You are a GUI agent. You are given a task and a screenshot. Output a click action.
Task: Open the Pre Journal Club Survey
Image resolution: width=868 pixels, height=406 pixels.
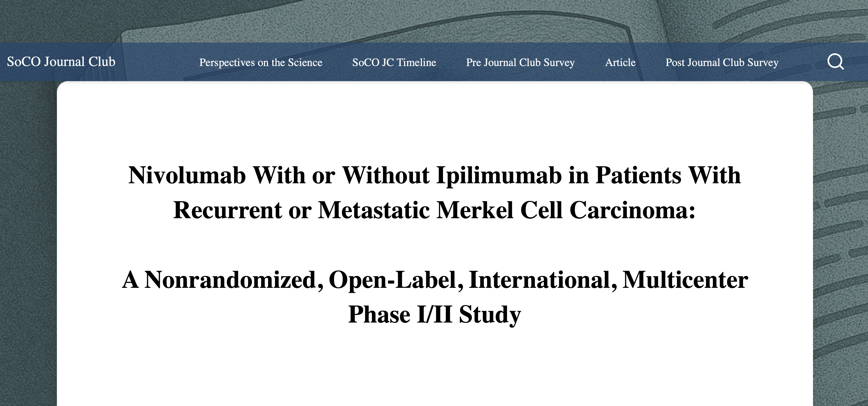(x=520, y=62)
